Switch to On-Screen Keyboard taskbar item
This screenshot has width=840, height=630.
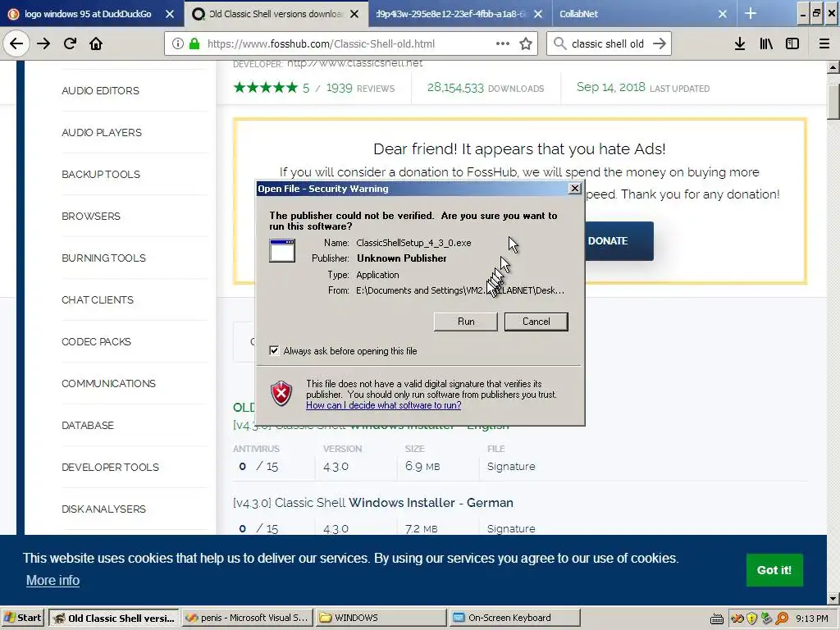click(x=515, y=618)
